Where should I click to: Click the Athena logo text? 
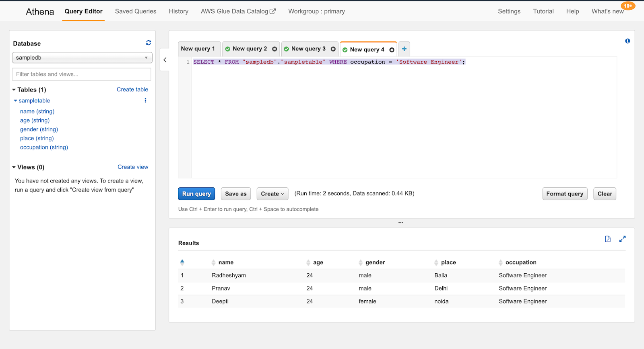pos(40,12)
